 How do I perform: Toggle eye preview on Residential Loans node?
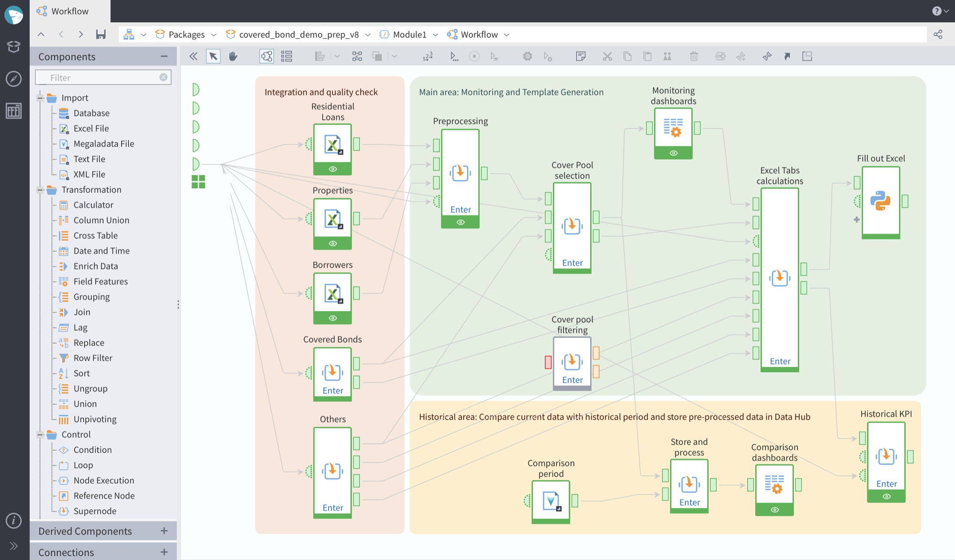[333, 169]
